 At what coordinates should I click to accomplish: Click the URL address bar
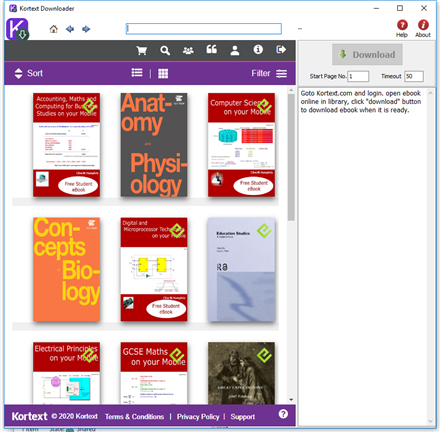(x=204, y=29)
